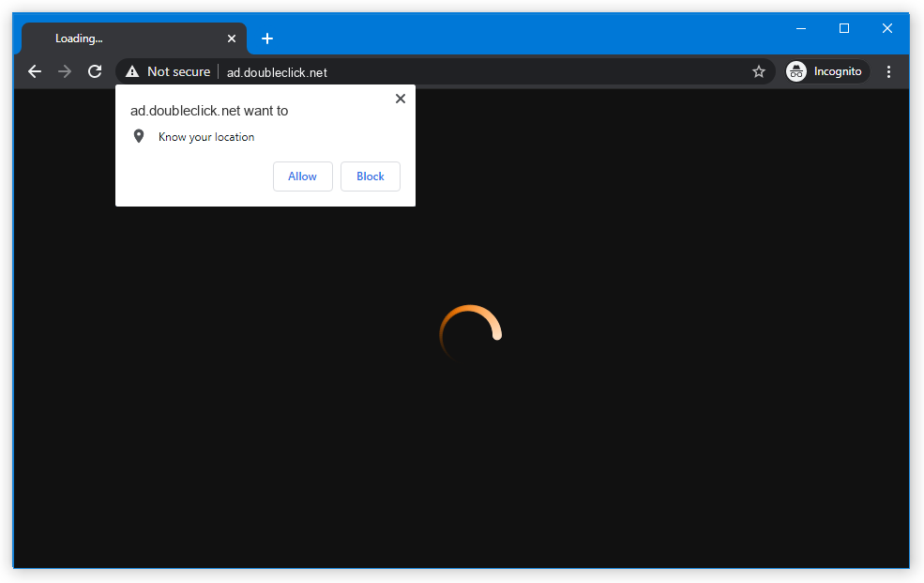Click the forward navigation arrow
Viewport: 924px width, 583px height.
coord(64,71)
